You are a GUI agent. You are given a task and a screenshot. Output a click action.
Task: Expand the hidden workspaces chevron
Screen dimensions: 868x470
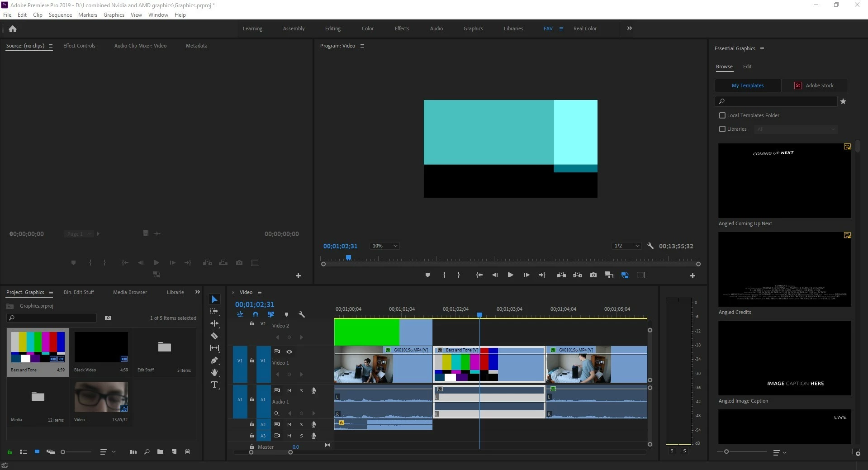[629, 28]
